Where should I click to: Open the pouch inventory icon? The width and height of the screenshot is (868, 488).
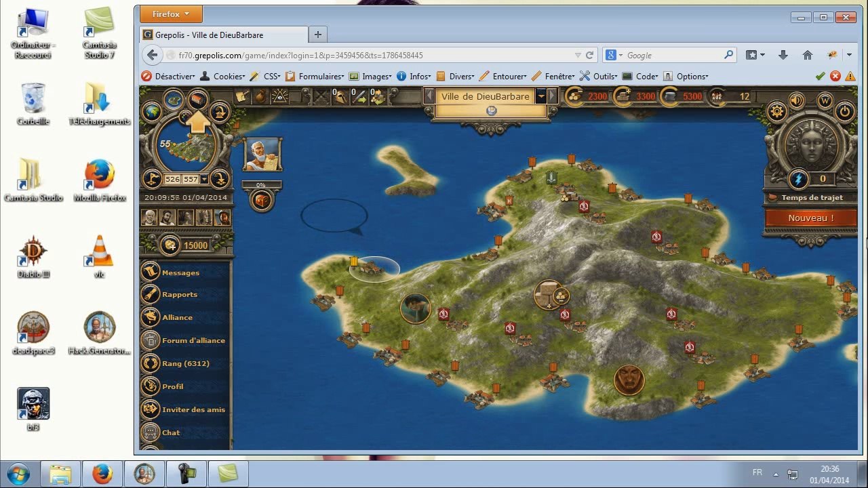click(x=260, y=97)
